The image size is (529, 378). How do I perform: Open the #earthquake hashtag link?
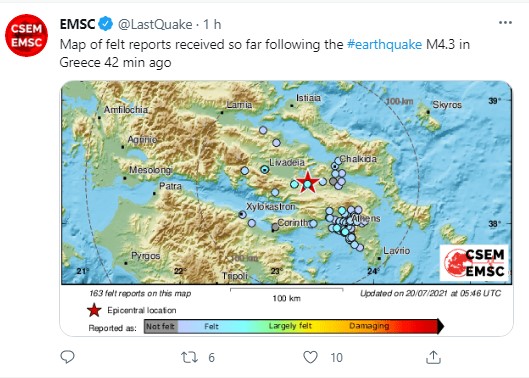[x=384, y=45]
